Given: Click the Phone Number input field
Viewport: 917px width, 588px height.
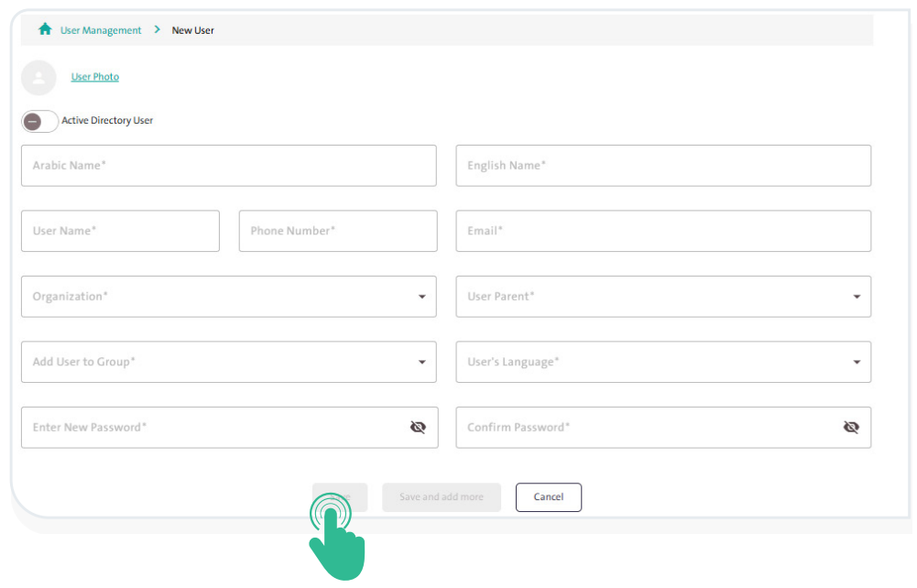Looking at the screenshot, I should (337, 231).
